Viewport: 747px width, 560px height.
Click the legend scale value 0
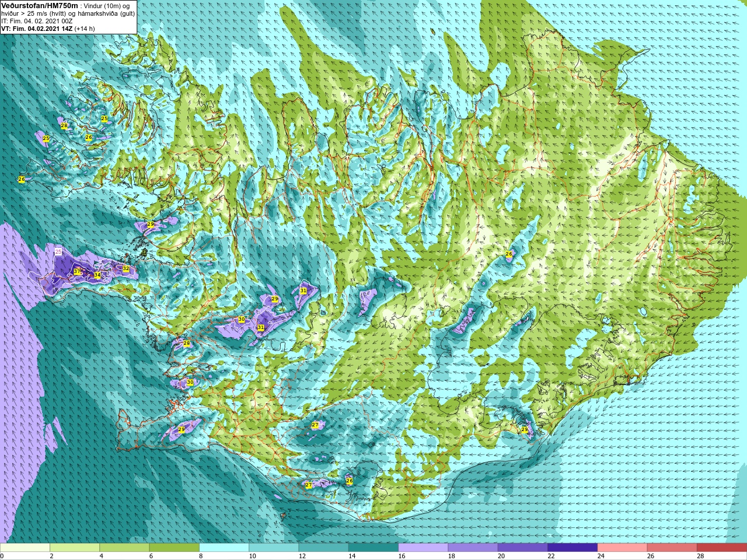tap(2, 556)
